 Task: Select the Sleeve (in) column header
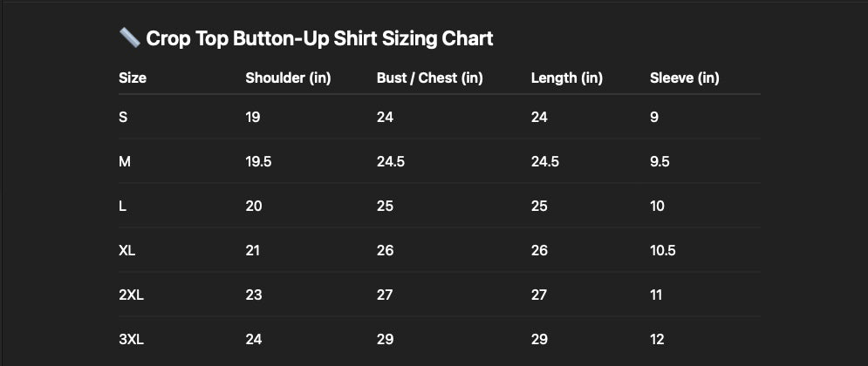(684, 78)
